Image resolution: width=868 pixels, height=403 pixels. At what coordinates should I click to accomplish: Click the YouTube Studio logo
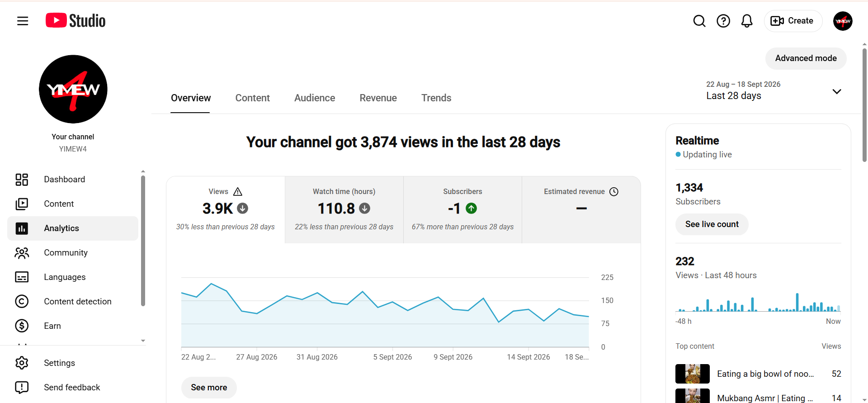tap(75, 21)
